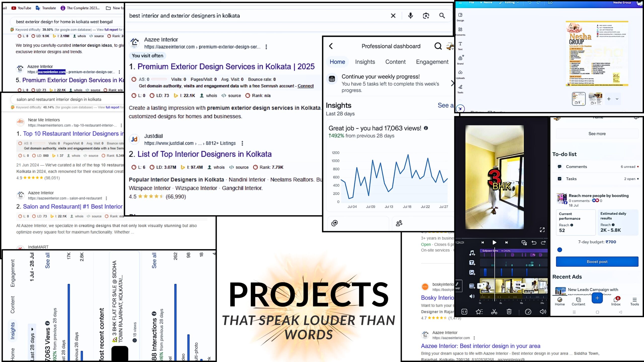Play the video preview
The image size is (644, 362).
coord(494,242)
